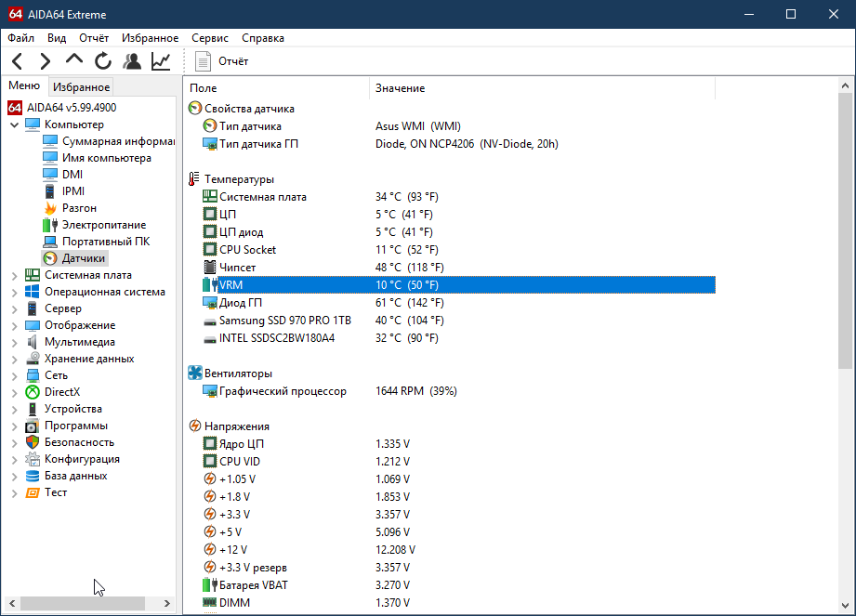
Task: Navigate up one level with the up arrow
Action: point(74,59)
